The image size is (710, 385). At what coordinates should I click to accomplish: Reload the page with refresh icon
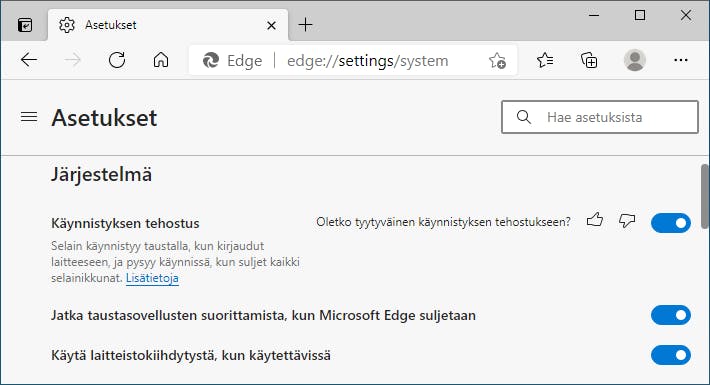click(117, 60)
